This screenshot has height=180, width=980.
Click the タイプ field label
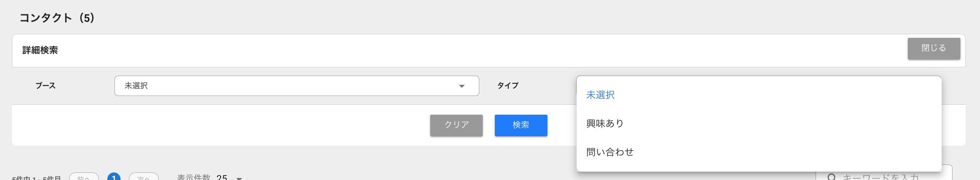point(508,86)
